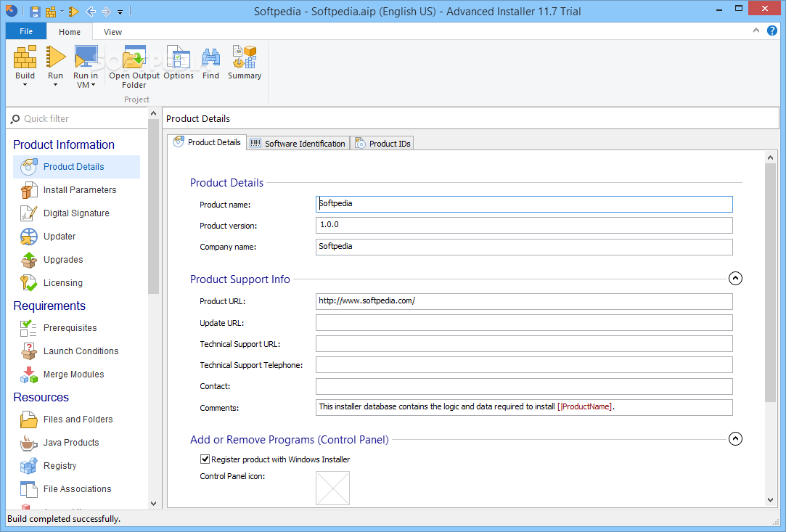
Task: Open the Upgrades page
Action: 77,260
